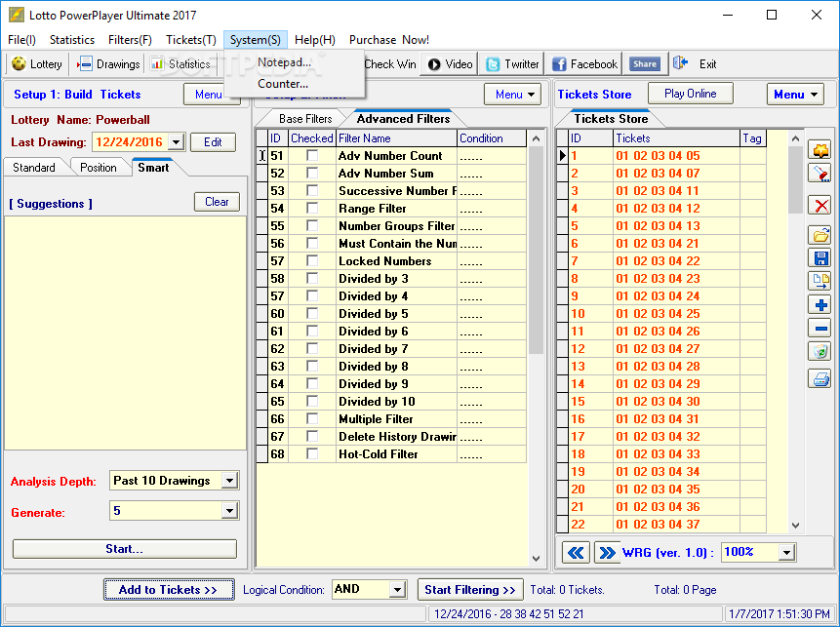This screenshot has height=627, width=840.
Task: Go to previous page with double-left arrow
Action: point(576,553)
